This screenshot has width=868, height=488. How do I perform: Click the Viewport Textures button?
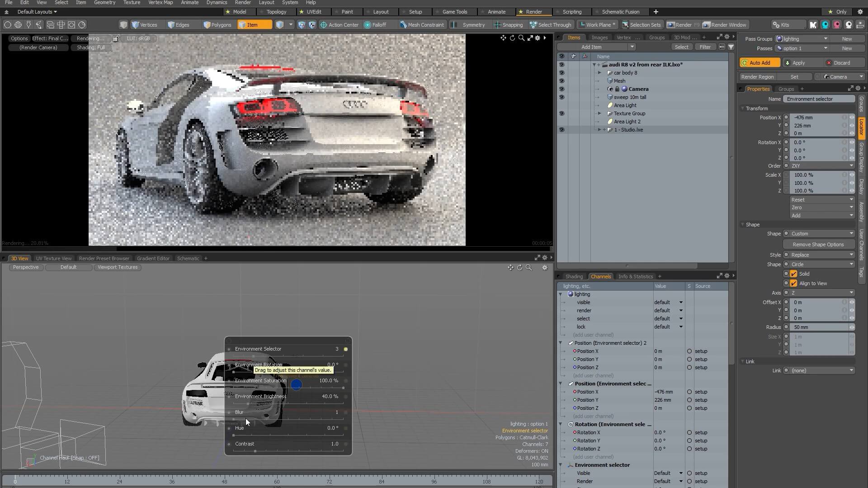(118, 267)
